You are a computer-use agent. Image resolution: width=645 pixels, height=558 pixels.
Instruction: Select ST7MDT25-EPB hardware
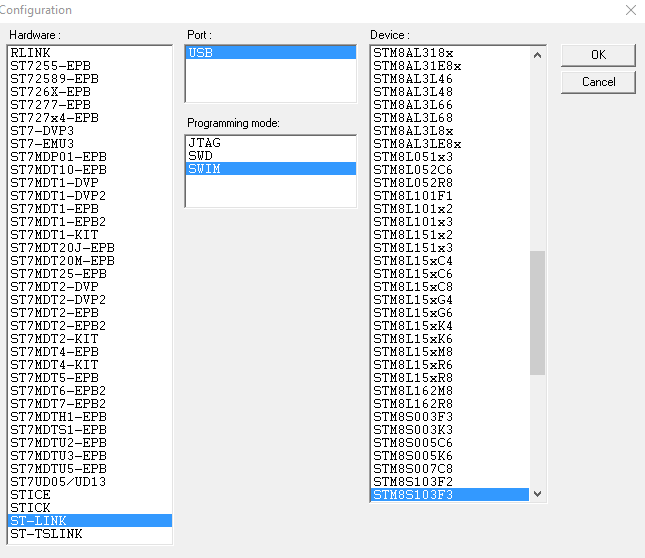click(90, 274)
